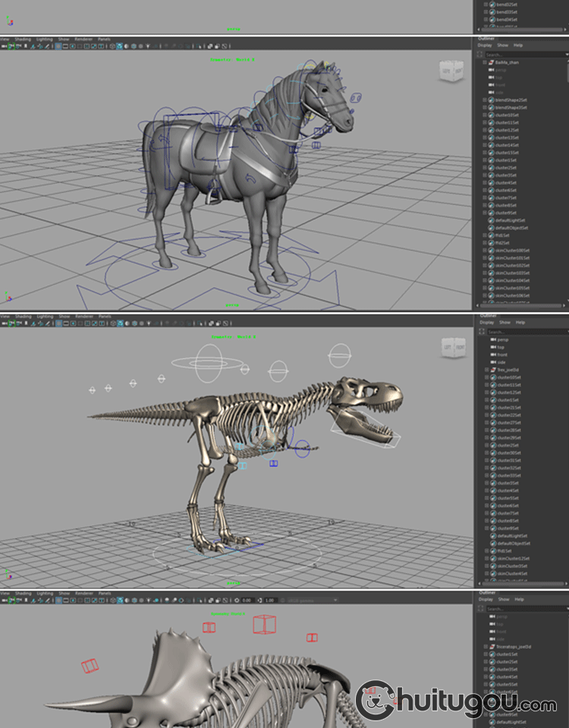Toggle the highlighted shading icon in T-rex toolbar
The width and height of the screenshot is (569, 728).
[120, 323]
